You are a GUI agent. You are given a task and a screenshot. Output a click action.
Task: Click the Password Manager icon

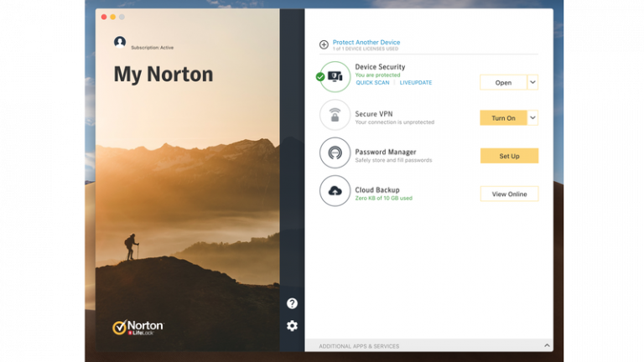click(x=335, y=153)
